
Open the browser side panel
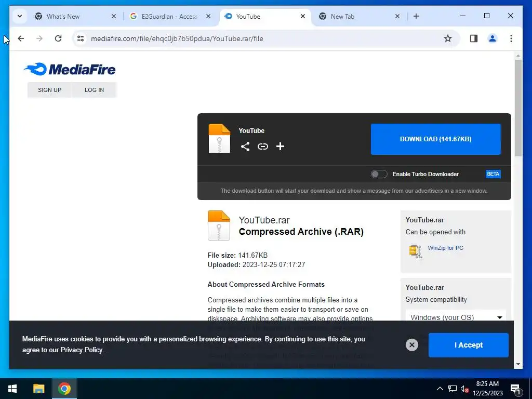[x=474, y=38]
